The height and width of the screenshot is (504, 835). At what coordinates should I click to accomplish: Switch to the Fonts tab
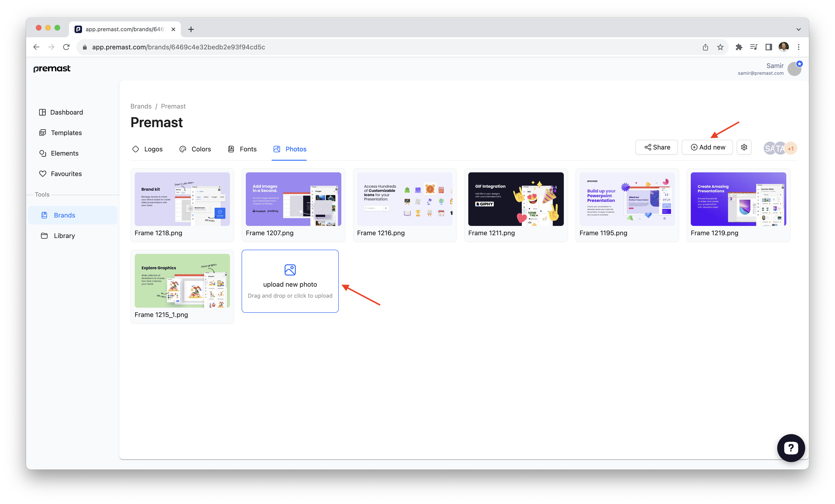[x=242, y=149]
